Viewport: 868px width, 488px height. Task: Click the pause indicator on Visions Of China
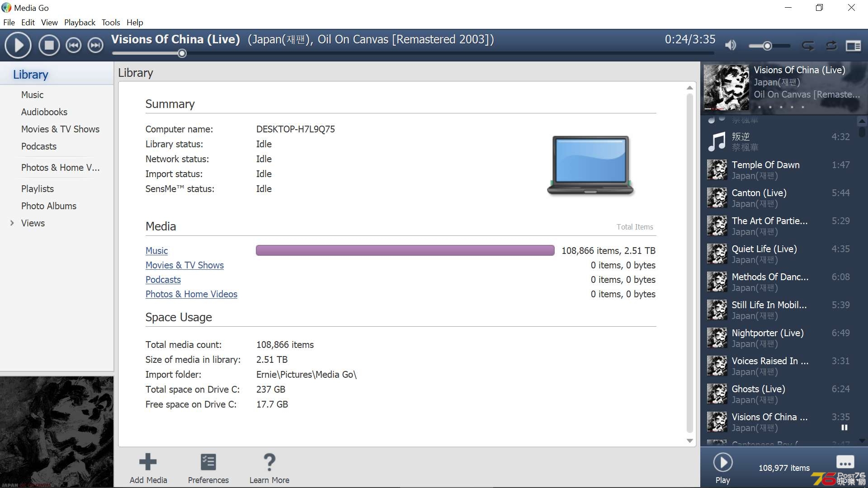tap(844, 427)
